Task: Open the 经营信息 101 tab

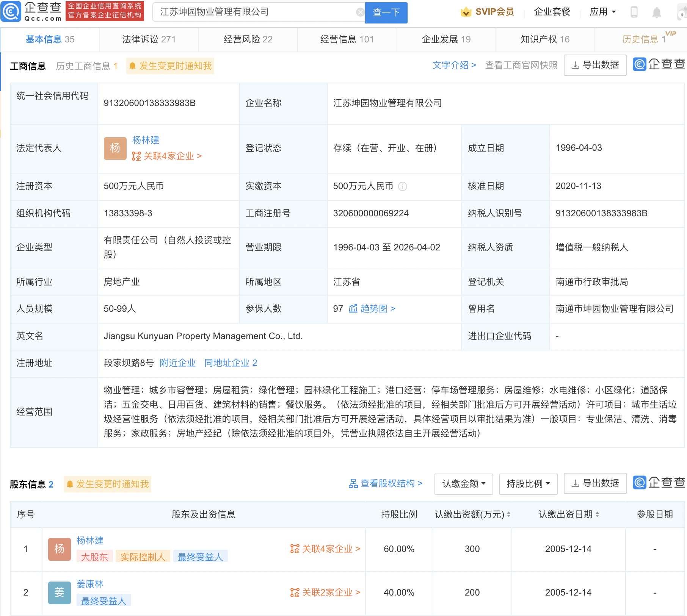Action: tap(347, 39)
